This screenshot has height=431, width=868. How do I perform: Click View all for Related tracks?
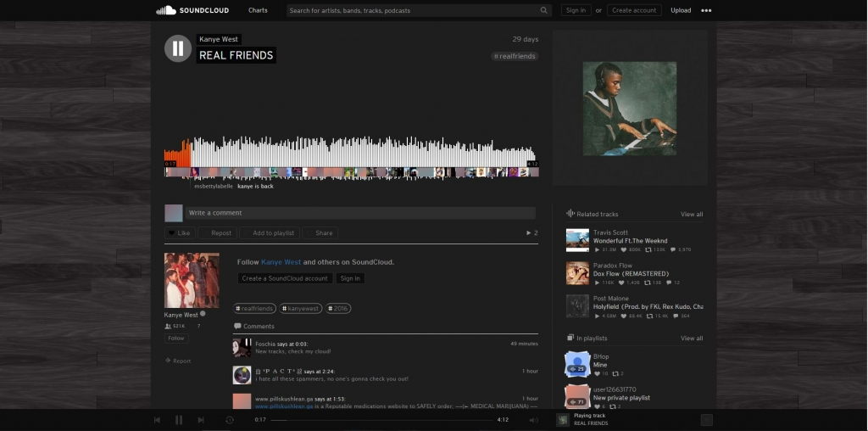[692, 215]
